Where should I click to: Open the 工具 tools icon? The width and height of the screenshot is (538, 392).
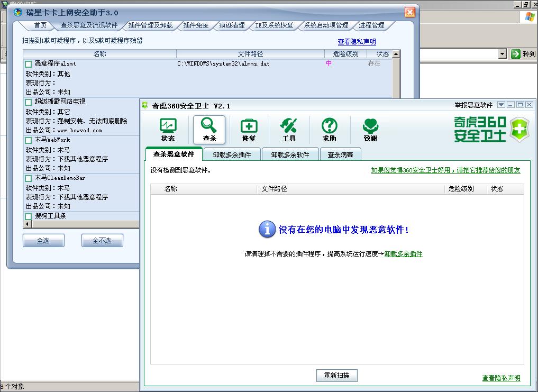pos(289,130)
